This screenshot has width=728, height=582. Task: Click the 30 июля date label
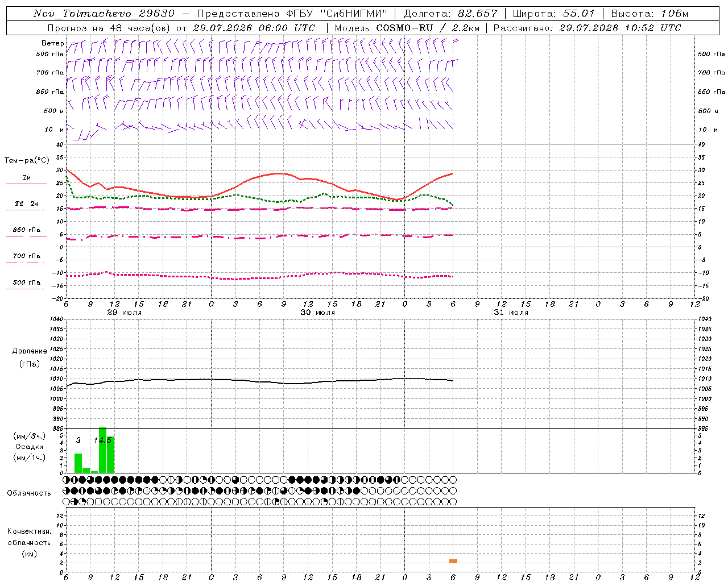pyautogui.click(x=318, y=313)
